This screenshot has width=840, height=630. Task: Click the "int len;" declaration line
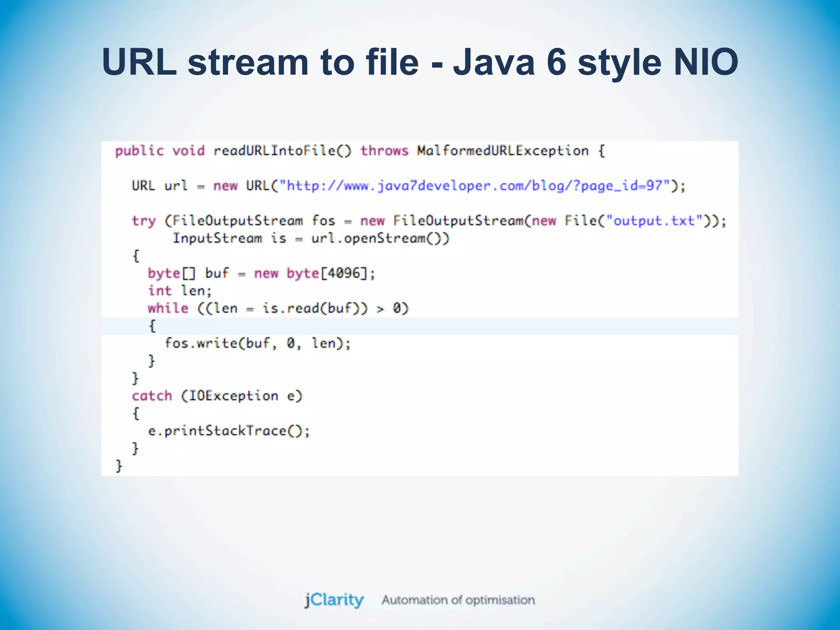coord(180,291)
